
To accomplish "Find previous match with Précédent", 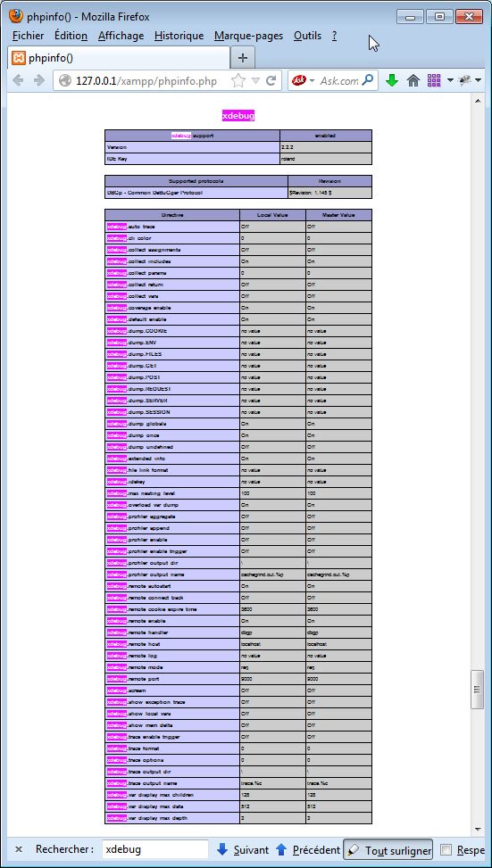I will (307, 850).
